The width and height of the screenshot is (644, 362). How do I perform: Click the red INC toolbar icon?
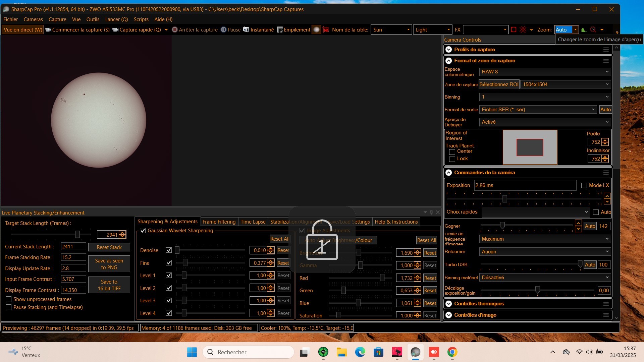tap(326, 30)
